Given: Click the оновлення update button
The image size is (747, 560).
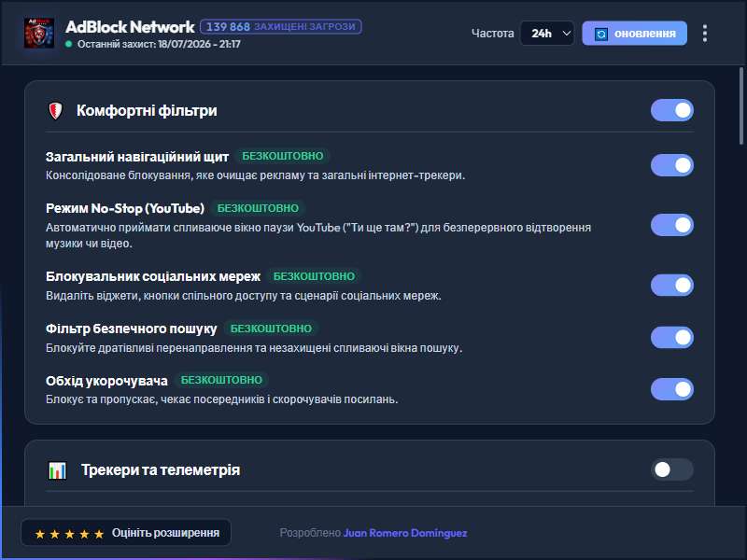Looking at the screenshot, I should (x=634, y=34).
